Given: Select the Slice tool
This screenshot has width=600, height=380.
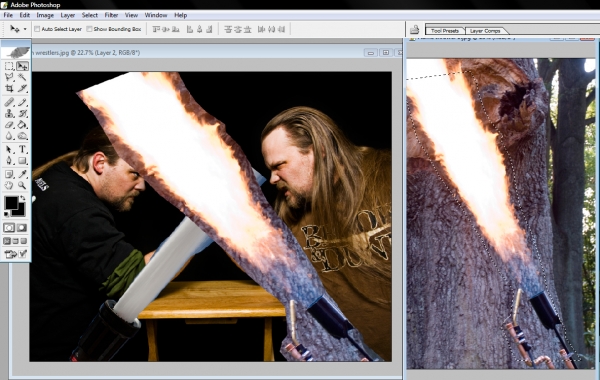Looking at the screenshot, I should pos(22,88).
